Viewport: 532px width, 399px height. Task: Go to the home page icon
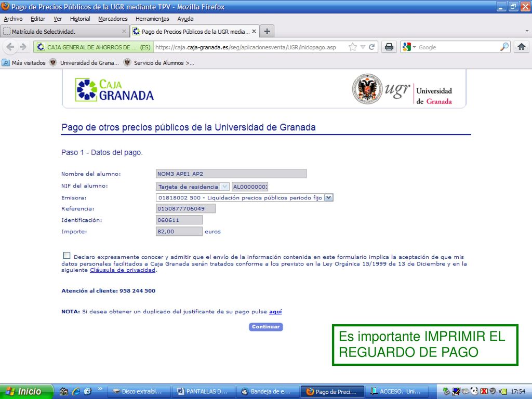pyautogui.click(x=522, y=47)
